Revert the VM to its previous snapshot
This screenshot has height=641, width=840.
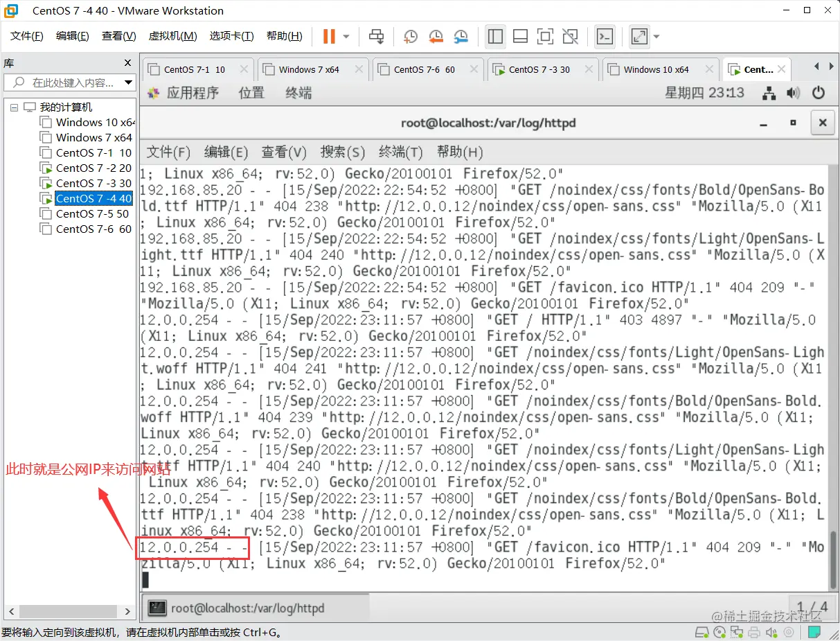[436, 36]
